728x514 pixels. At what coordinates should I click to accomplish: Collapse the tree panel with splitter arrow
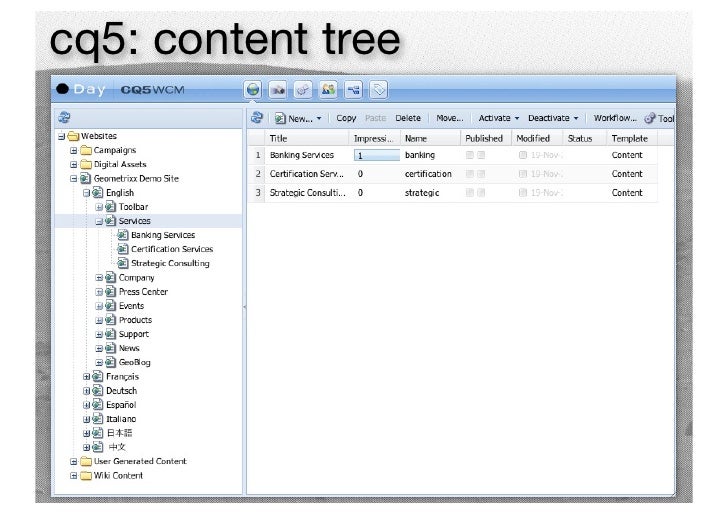(x=244, y=306)
